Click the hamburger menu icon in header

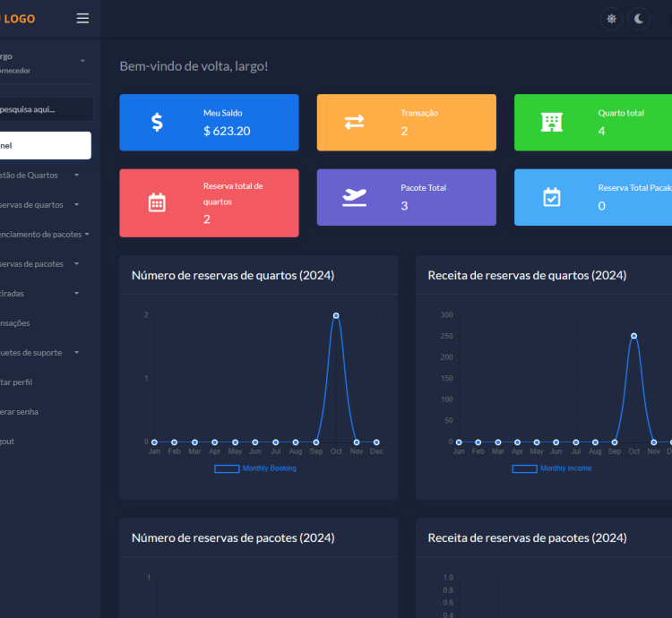coord(82,18)
